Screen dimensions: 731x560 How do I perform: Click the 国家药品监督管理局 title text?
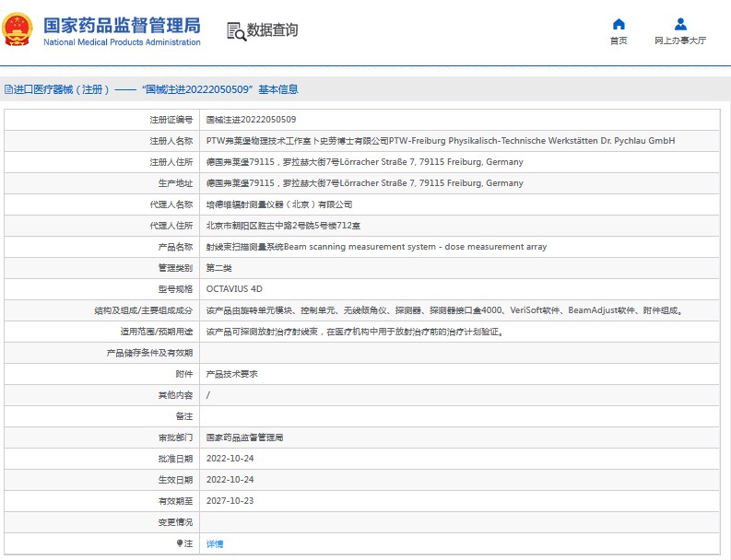pos(122,24)
